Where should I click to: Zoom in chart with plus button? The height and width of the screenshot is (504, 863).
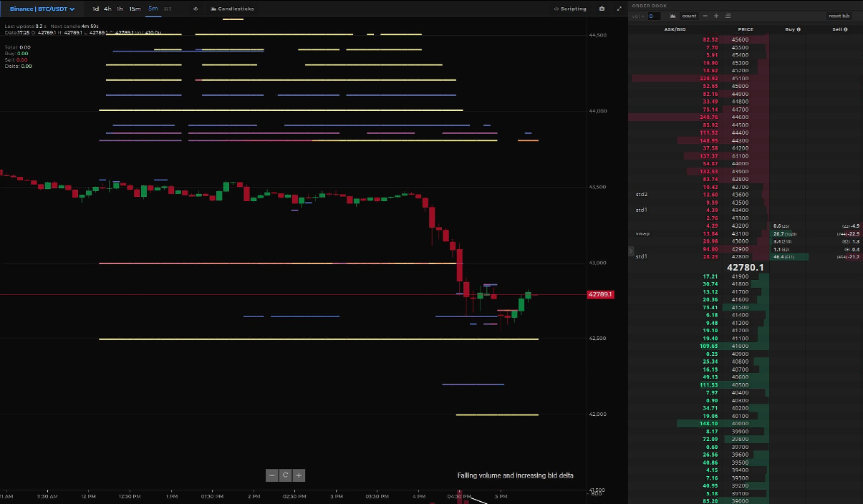coord(299,475)
